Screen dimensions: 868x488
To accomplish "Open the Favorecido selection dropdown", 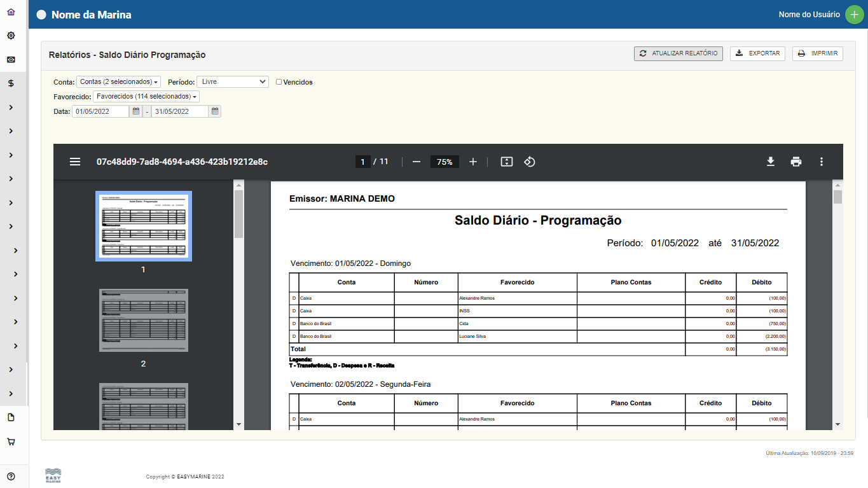I will coord(146,97).
